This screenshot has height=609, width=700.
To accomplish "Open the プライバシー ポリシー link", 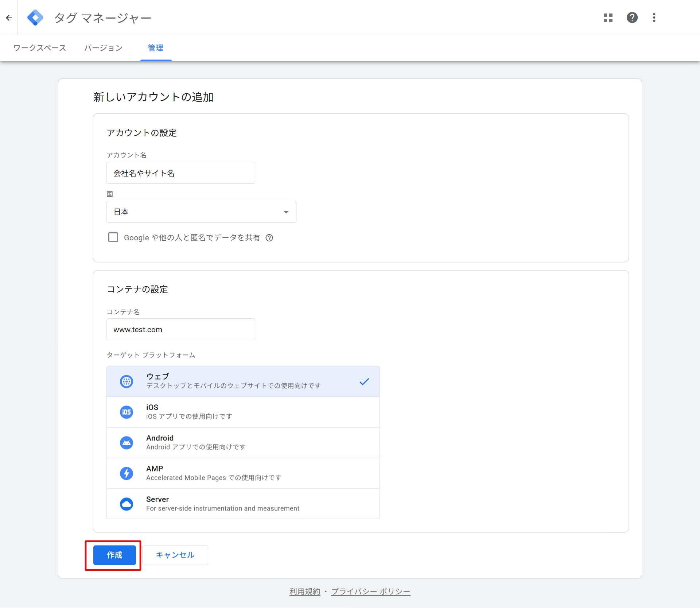I will click(370, 591).
